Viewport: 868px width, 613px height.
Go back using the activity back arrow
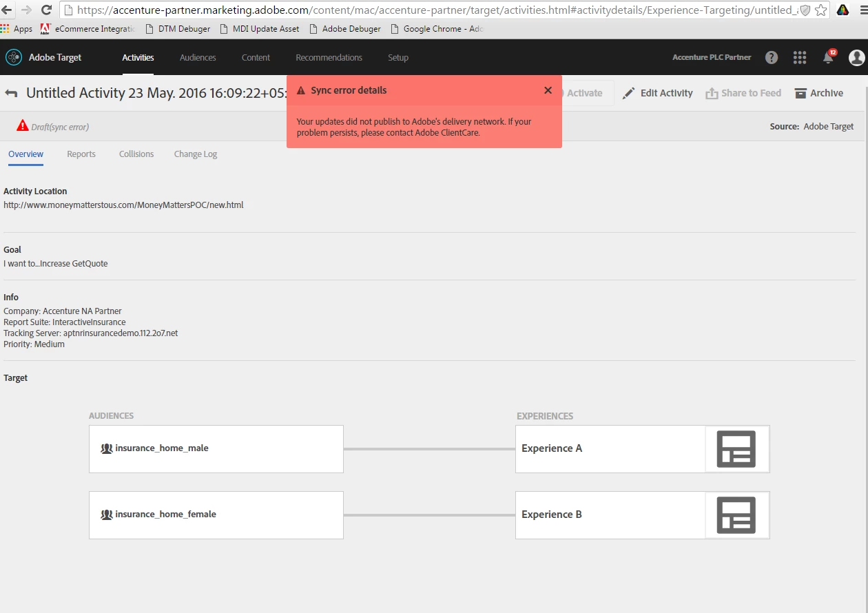tap(11, 93)
